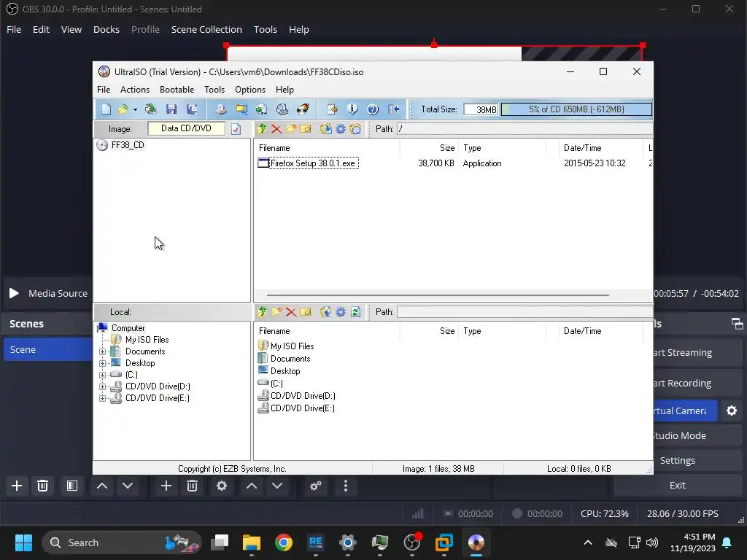Open the Bootable menu
Screen dimensions: 747x560
tap(177, 90)
